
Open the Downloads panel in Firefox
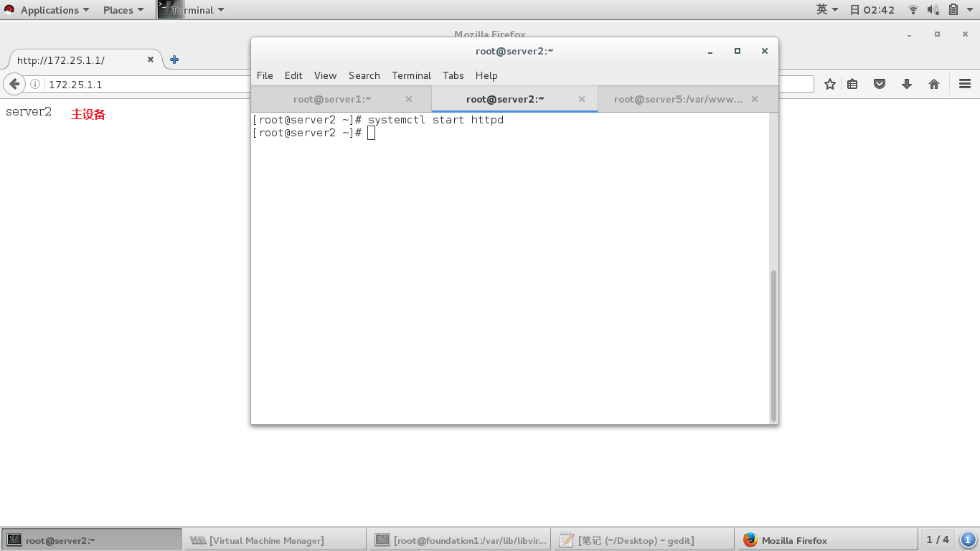pos(907,83)
